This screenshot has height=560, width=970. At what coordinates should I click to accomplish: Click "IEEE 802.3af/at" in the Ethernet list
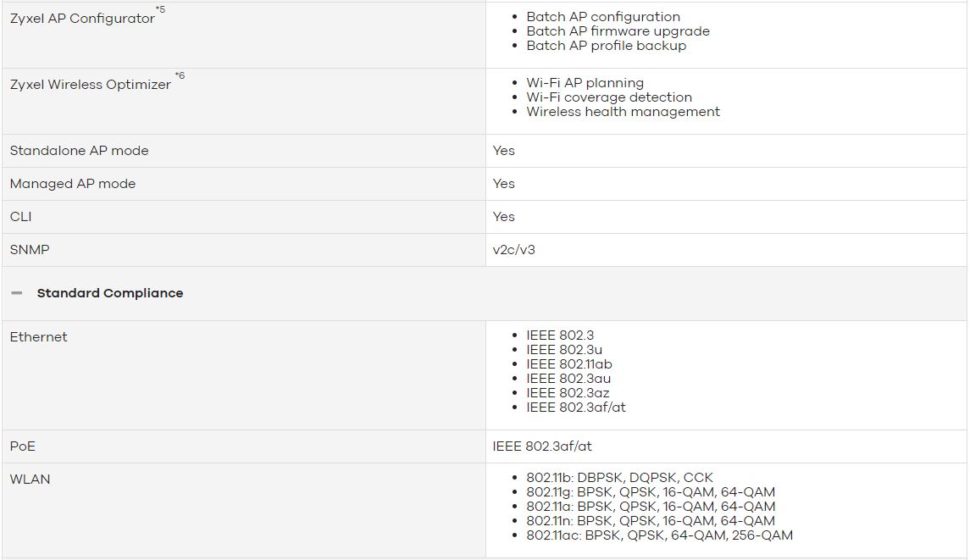[x=576, y=408]
